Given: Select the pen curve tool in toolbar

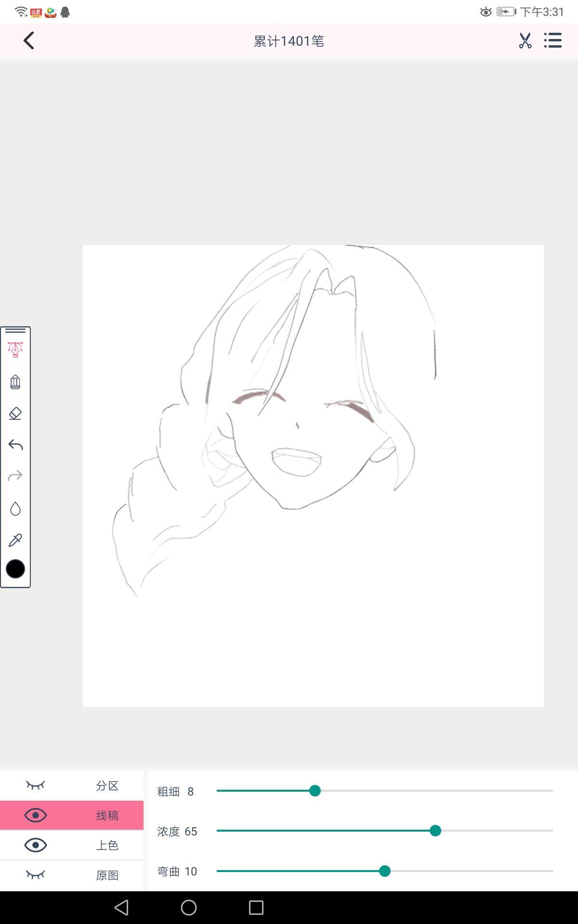Looking at the screenshot, I should tap(15, 349).
